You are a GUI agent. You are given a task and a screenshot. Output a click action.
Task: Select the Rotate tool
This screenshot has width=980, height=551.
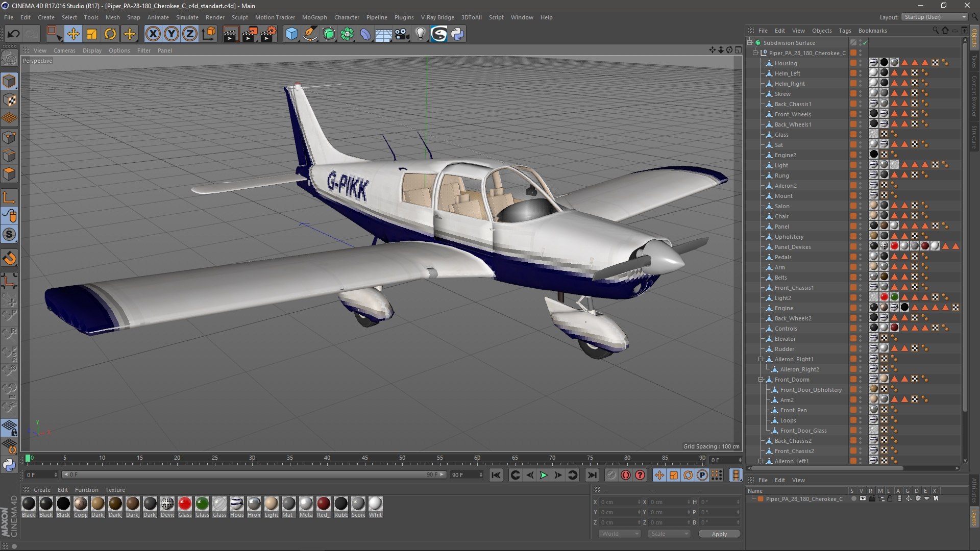coord(110,34)
